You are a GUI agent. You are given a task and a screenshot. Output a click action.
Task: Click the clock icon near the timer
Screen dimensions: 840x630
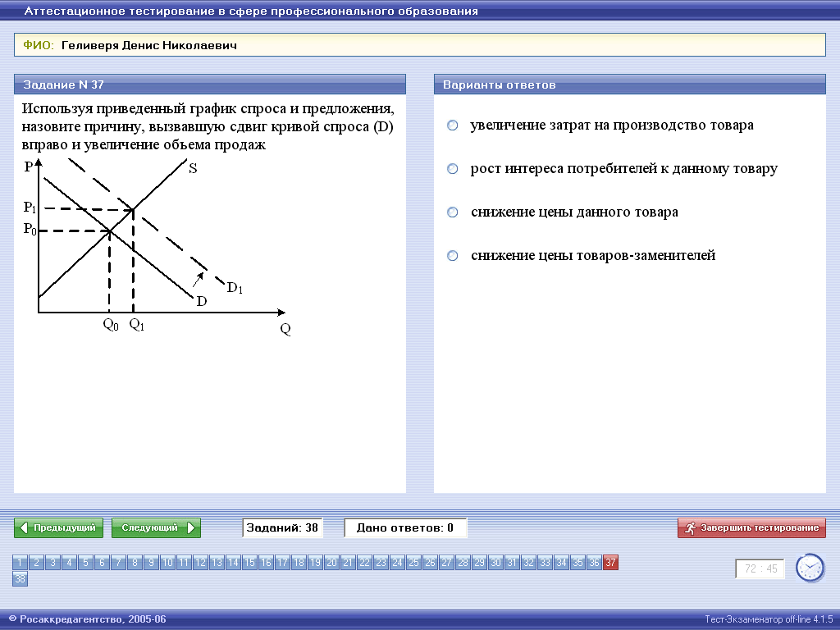(810, 568)
